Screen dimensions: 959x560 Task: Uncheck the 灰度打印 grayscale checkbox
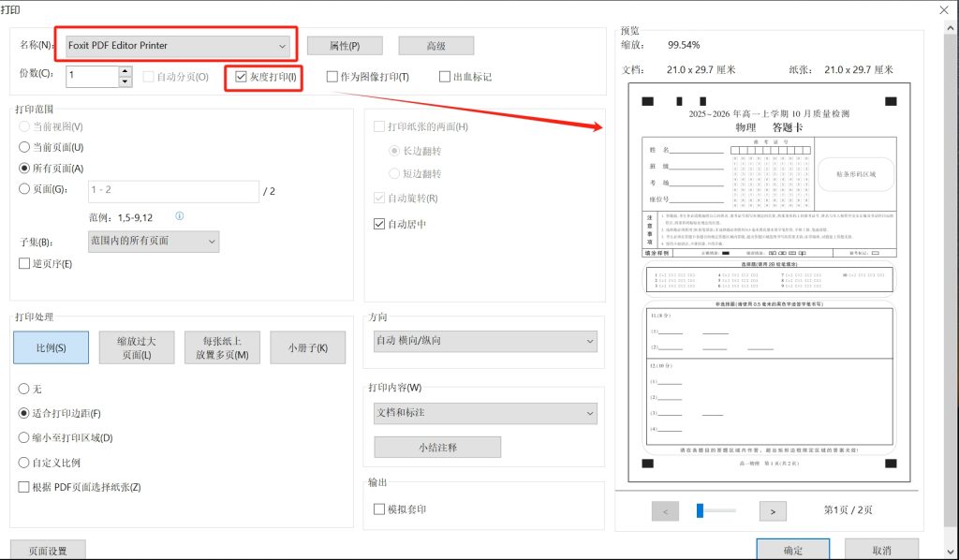coord(242,77)
